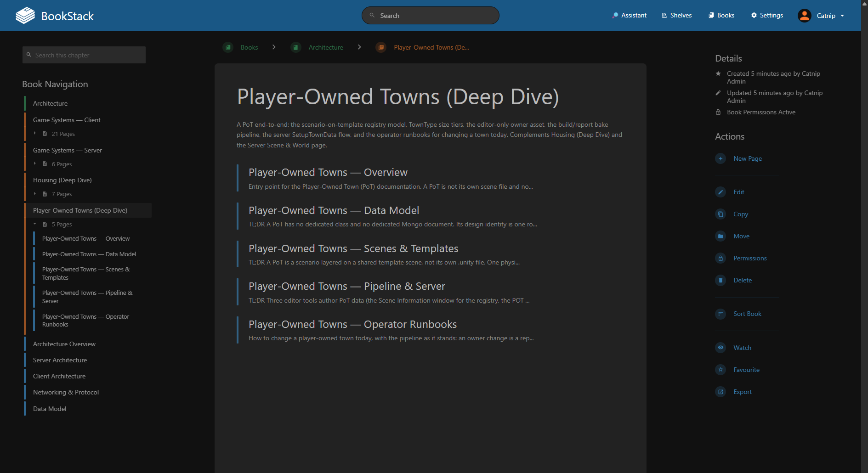The image size is (868, 473).
Task: Open sidebar page Player-Owned Towns — Overview
Action: tap(86, 238)
